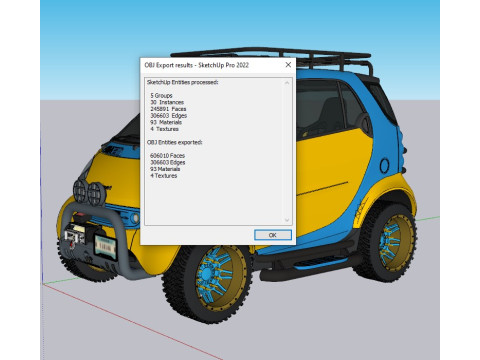Select the "SketchUp Entities processed:" heading text

click(182, 82)
